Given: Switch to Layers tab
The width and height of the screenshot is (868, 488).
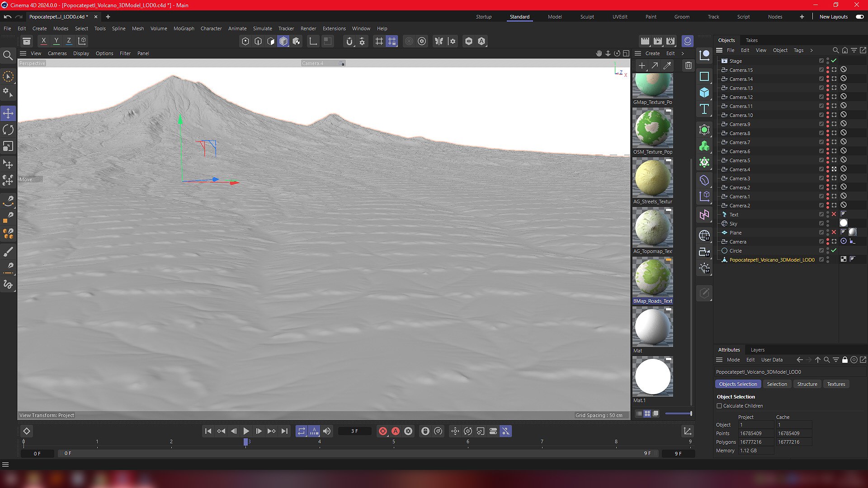Looking at the screenshot, I should [x=758, y=350].
